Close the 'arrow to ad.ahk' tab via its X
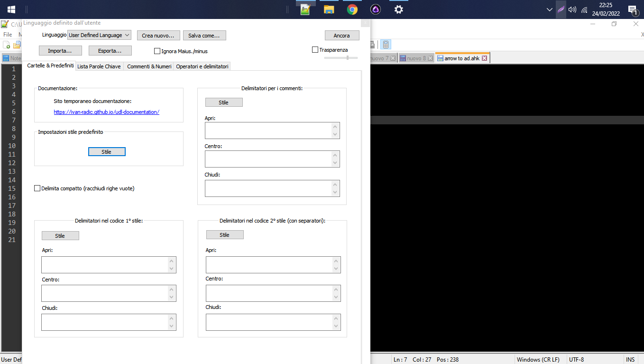The width and height of the screenshot is (644, 364). click(x=484, y=57)
